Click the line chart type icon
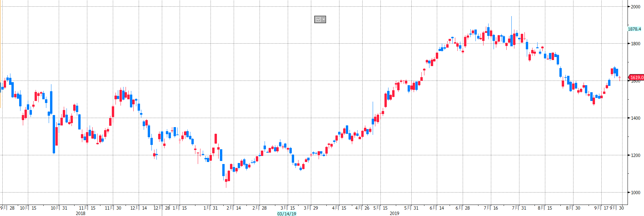Image resolution: width=644 pixels, height=216 pixels. point(318,19)
